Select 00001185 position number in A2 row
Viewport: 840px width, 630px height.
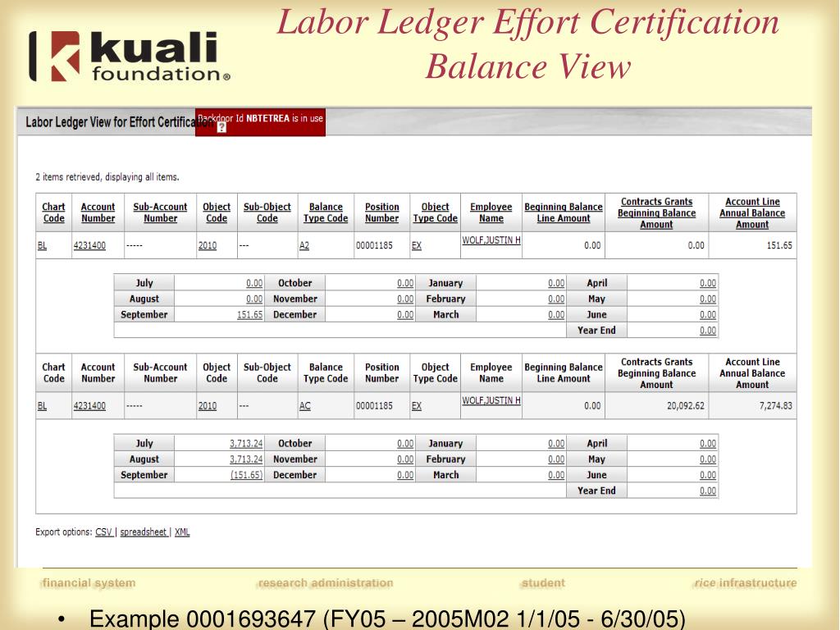click(374, 245)
